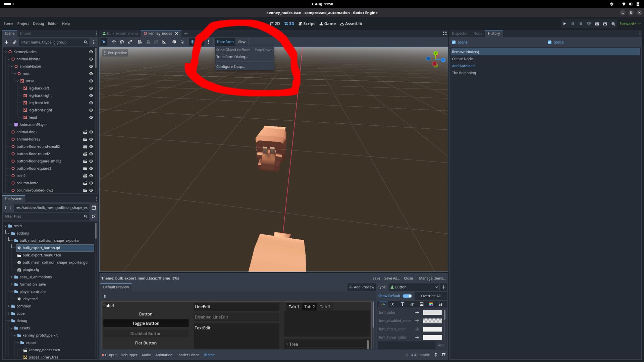Screen dimensions: 644x362
Task: Toggle distraction free mode icon
Action: [x=444, y=34]
